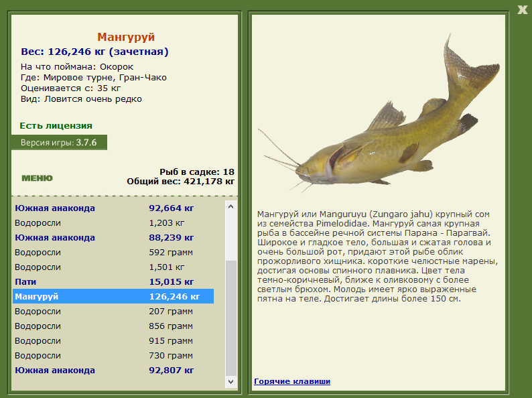Select Водоросли 207 грамм entry
This screenshot has height=398, width=532.
[113, 311]
